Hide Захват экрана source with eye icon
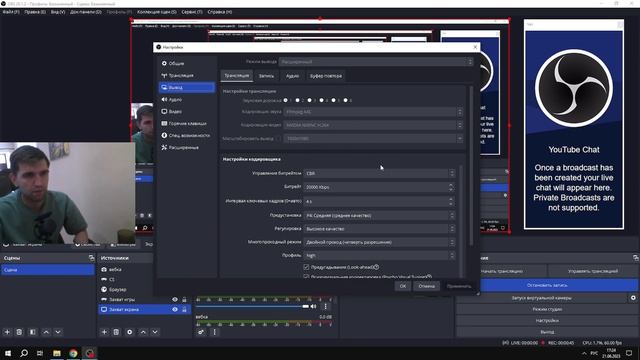The image size is (640, 360). click(175, 310)
